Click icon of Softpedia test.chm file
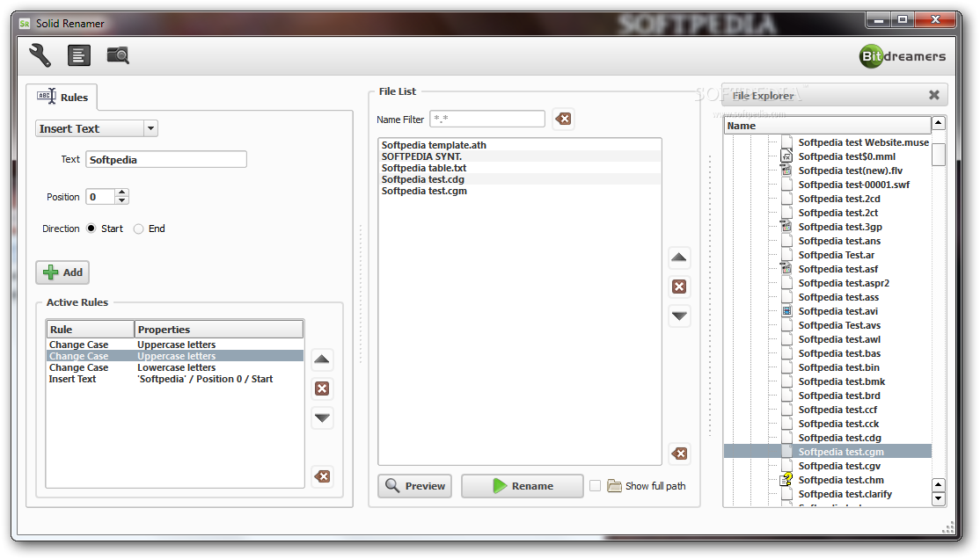Screen dimensions: 980x559 (x=786, y=480)
